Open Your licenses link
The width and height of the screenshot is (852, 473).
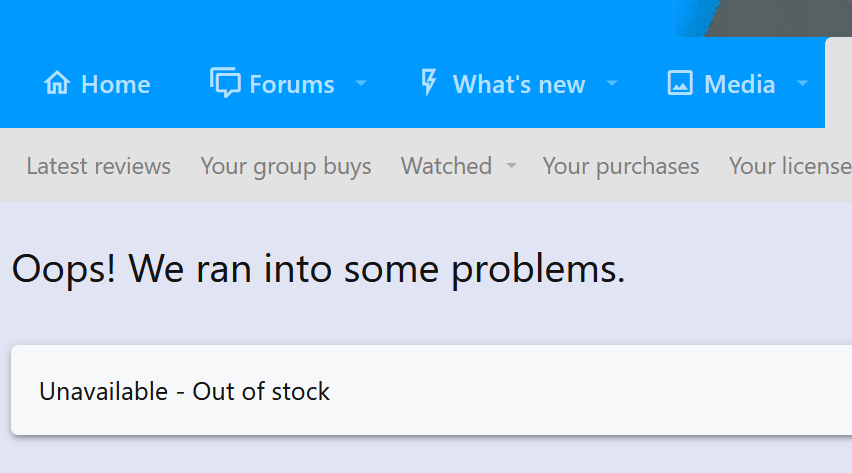[791, 166]
